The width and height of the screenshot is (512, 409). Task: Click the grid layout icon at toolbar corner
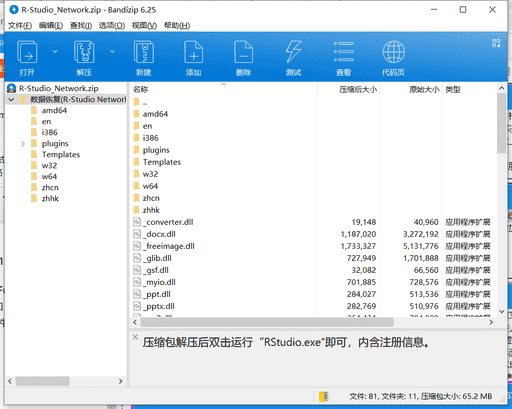[x=496, y=43]
